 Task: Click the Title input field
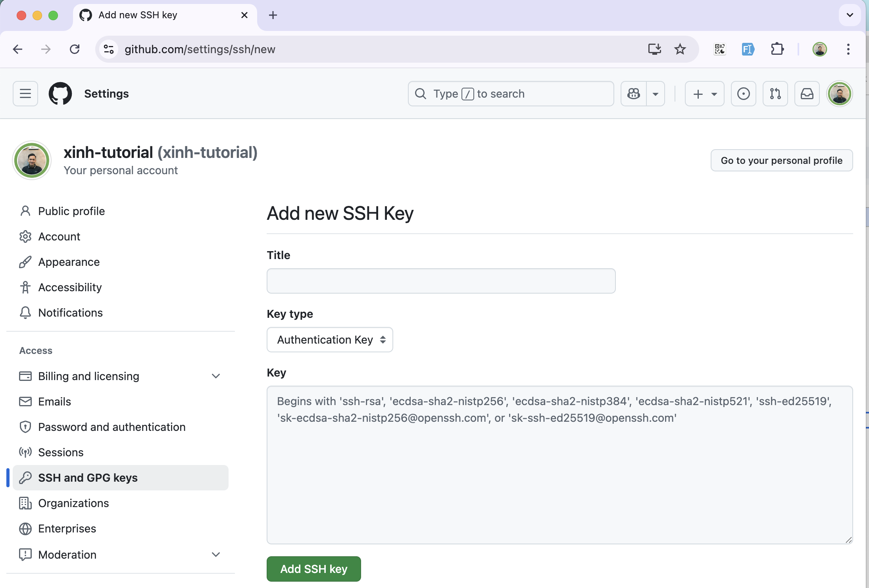tap(441, 281)
